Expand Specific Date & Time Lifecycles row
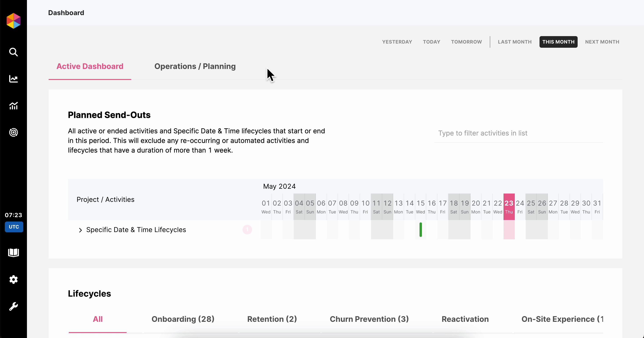The image size is (644, 338). (x=80, y=230)
